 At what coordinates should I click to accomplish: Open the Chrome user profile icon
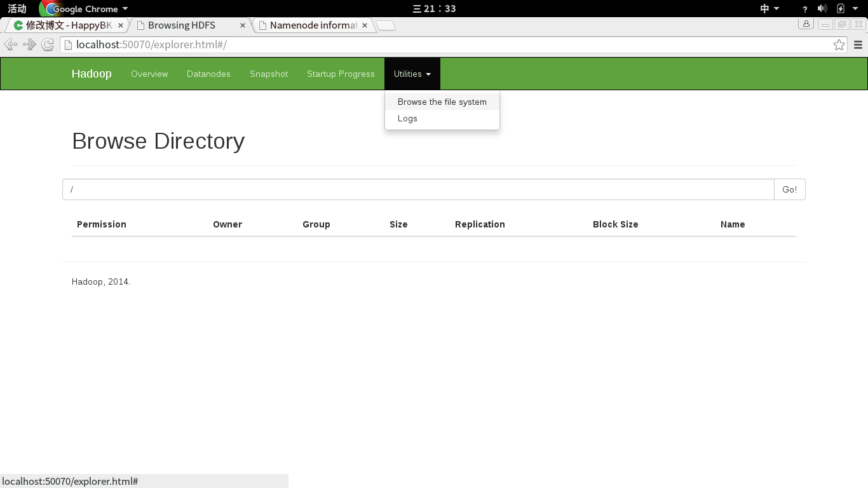coord(806,24)
